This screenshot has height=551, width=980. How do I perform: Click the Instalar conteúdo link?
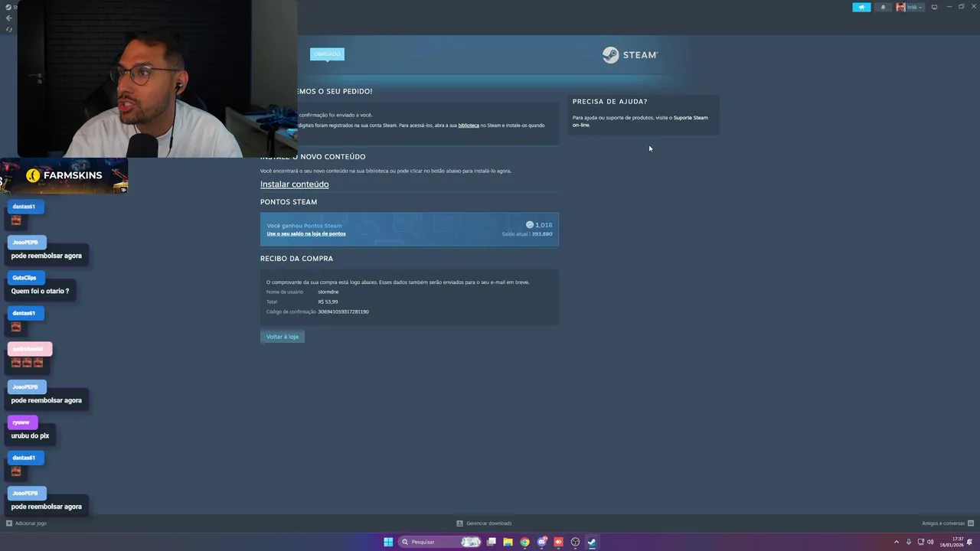point(294,184)
